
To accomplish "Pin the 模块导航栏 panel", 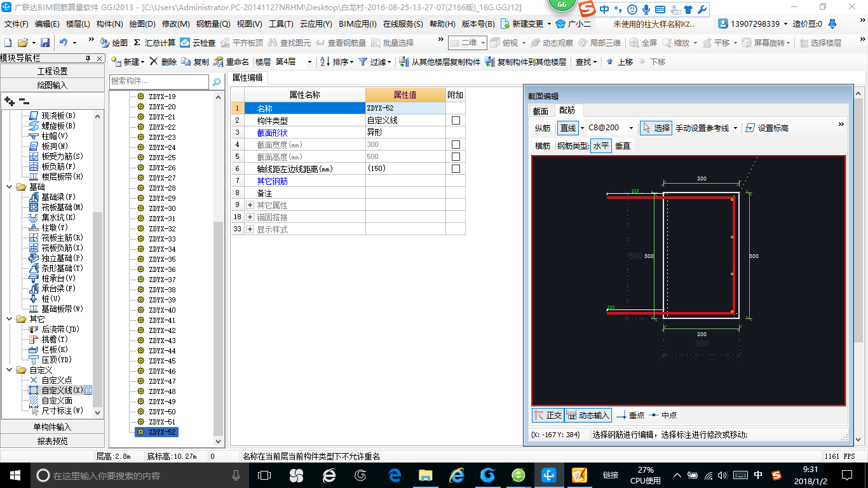I will [x=88, y=58].
